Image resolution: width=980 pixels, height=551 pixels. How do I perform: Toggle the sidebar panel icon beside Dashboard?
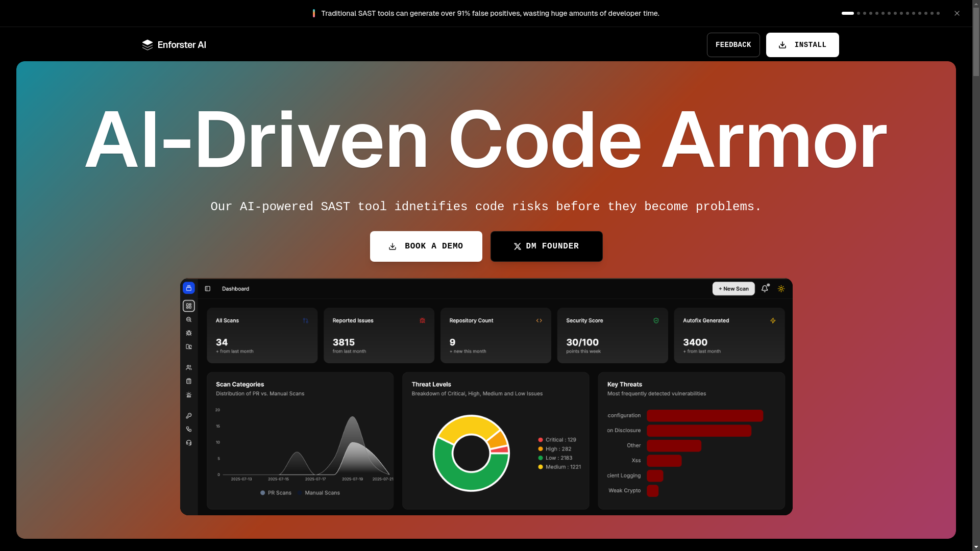pos(208,289)
